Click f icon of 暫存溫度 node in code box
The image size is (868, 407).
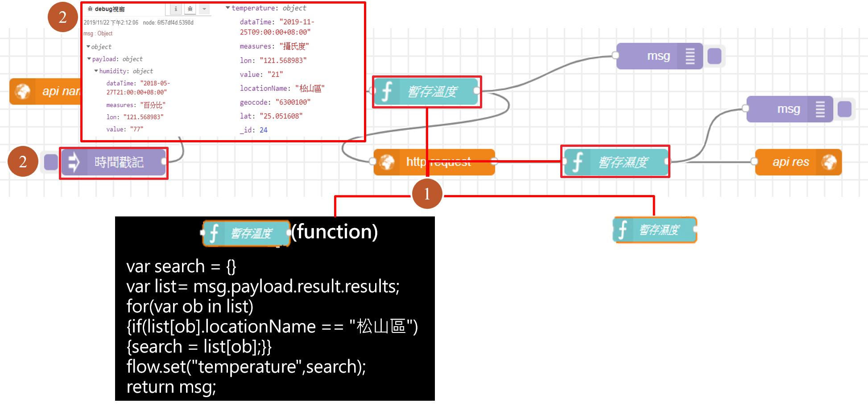tap(214, 233)
